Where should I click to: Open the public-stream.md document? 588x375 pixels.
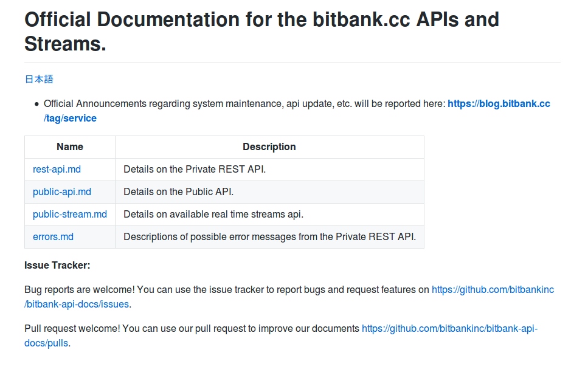70,215
